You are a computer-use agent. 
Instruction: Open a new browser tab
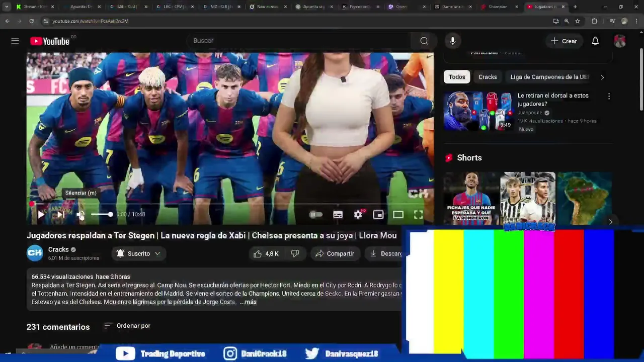pyautogui.click(x=575, y=7)
